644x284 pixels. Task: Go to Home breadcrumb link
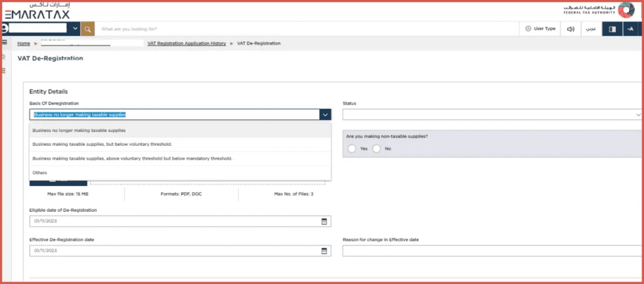pos(24,43)
